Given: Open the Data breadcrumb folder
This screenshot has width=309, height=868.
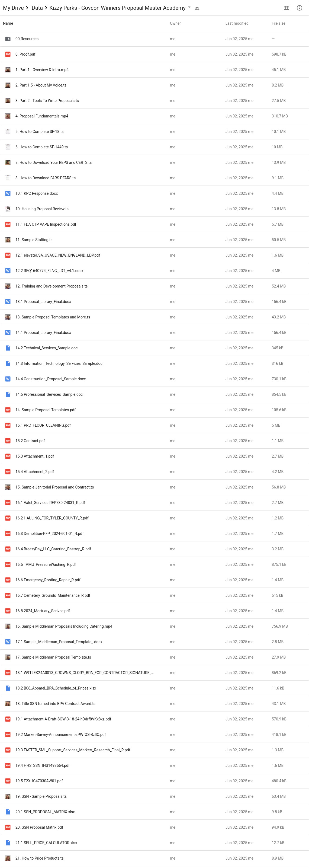Looking at the screenshot, I should point(37,8).
